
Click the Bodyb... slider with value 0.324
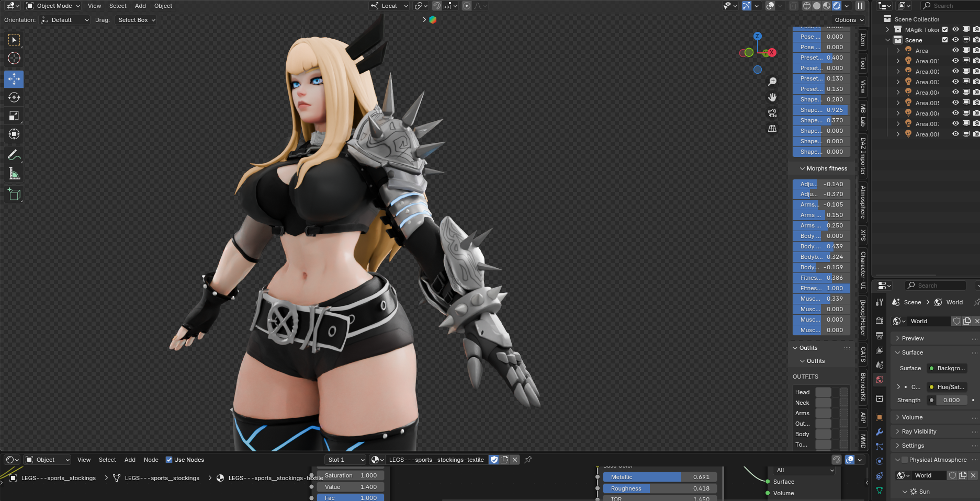tap(821, 257)
